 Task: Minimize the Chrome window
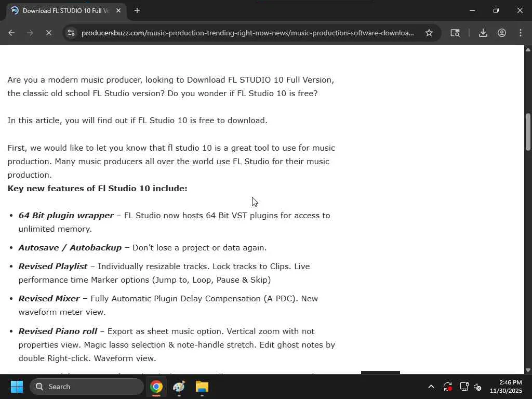(472, 10)
